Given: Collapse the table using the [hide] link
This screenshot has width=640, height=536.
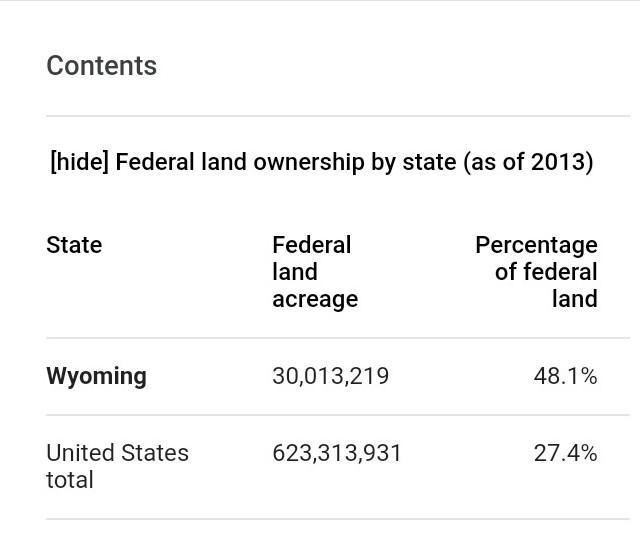Looking at the screenshot, I should coord(79,162).
